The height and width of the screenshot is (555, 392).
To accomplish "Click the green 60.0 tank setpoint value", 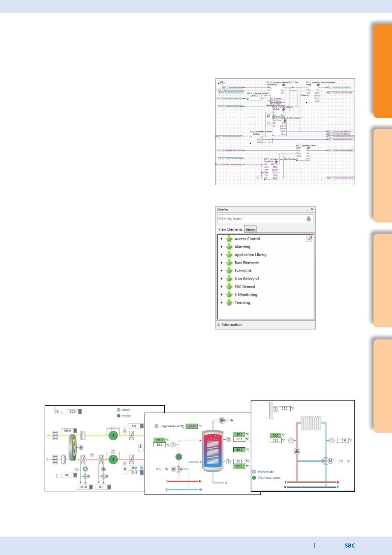I will point(239,450).
